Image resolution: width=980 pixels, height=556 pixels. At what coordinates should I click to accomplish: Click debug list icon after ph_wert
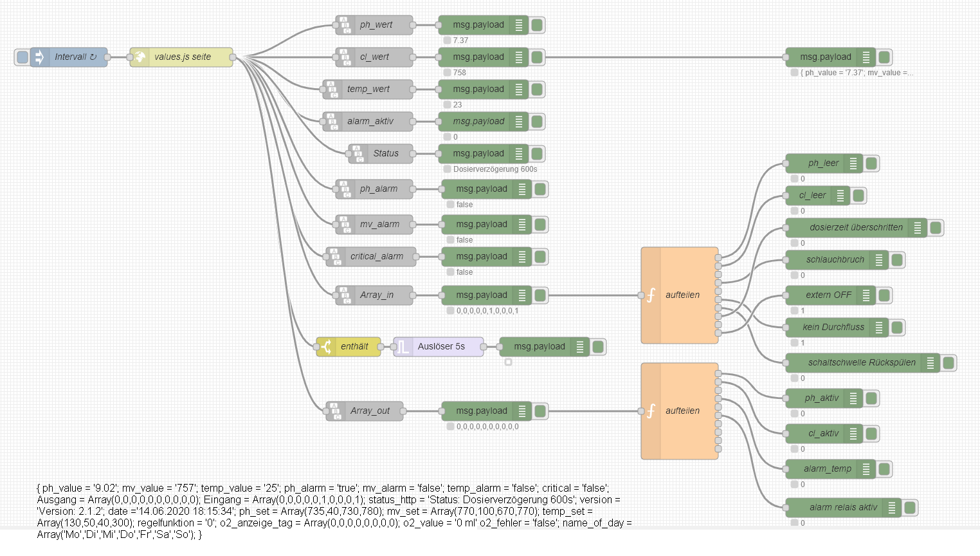519,25
